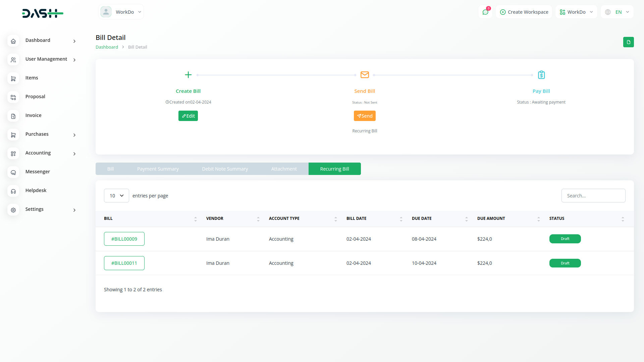Click the Search input field
The height and width of the screenshot is (362, 644).
(x=593, y=196)
